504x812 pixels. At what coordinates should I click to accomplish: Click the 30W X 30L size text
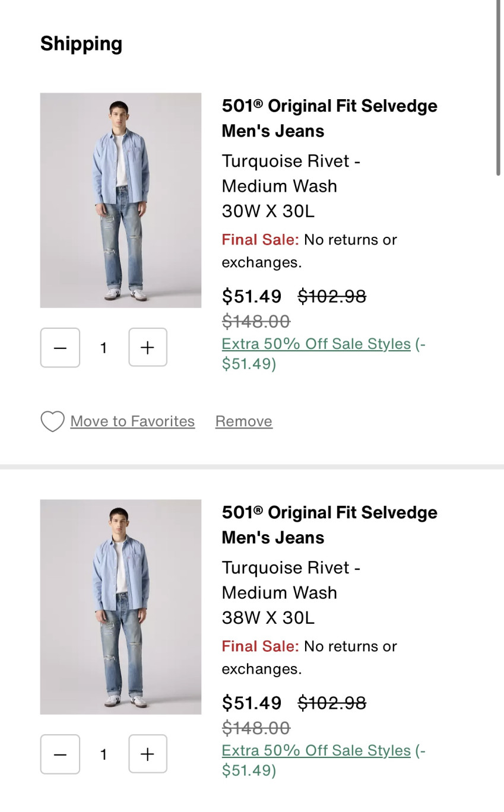tap(268, 211)
